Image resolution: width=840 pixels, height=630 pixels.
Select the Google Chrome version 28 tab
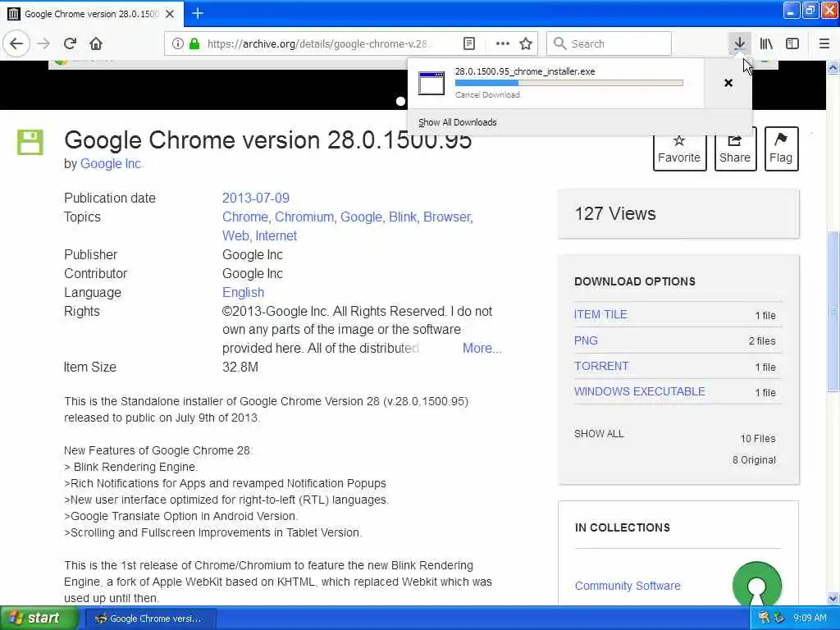point(91,14)
